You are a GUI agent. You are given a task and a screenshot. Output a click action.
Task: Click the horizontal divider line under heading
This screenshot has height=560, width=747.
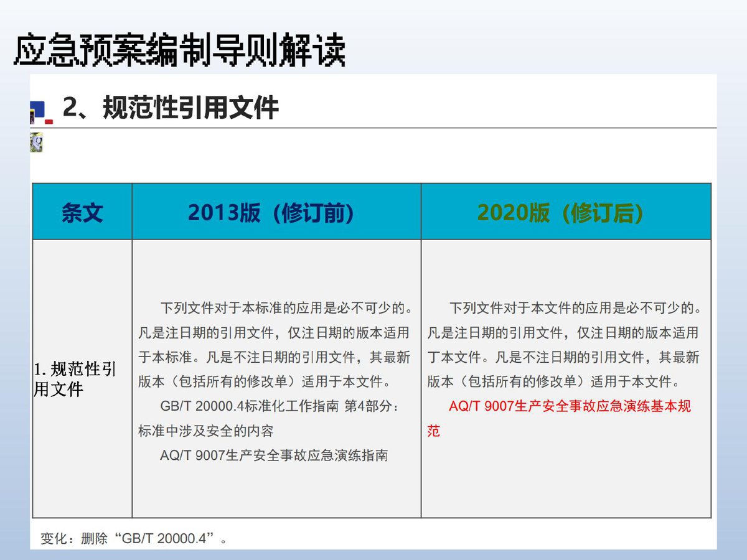point(374,128)
